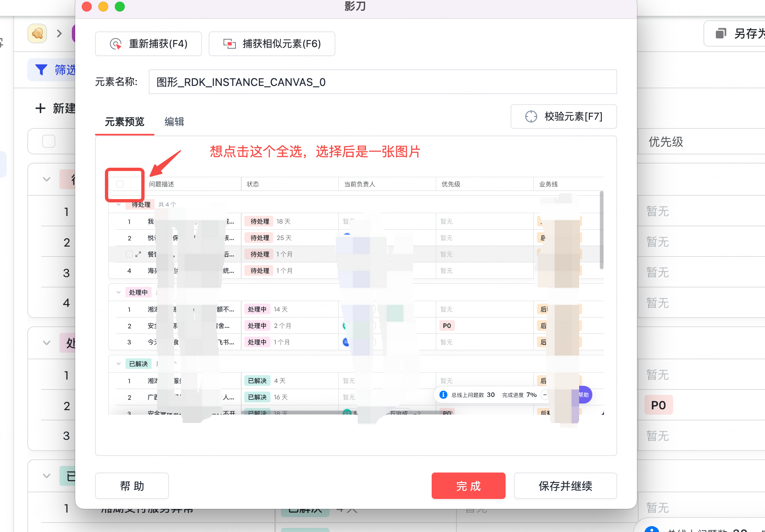Open the 编辑 tab
Image resolution: width=765 pixels, height=532 pixels.
tap(174, 122)
